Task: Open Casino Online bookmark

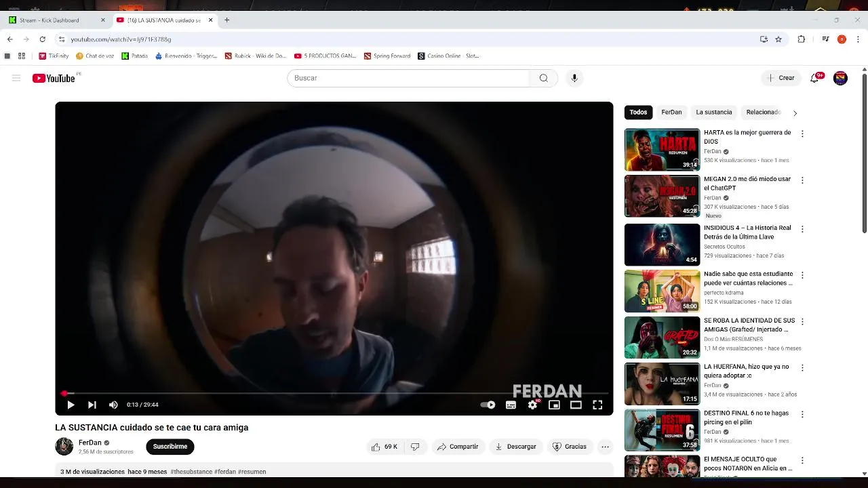Action: pyautogui.click(x=449, y=56)
